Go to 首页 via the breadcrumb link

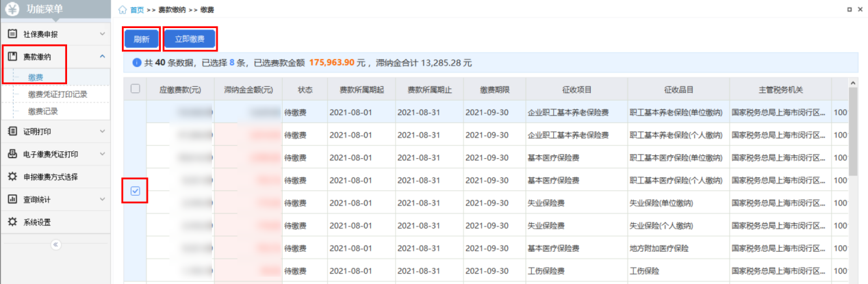137,10
